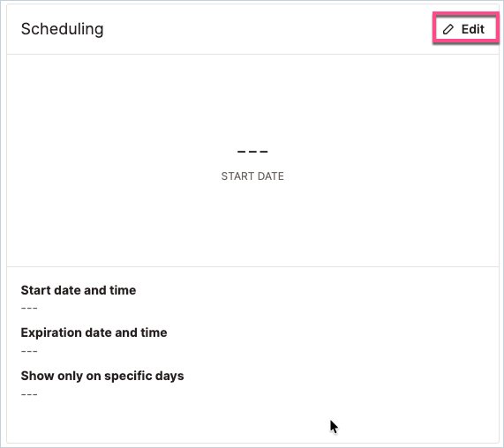Click the pencil icon beside Edit
The width and height of the screenshot is (504, 448).
(448, 29)
